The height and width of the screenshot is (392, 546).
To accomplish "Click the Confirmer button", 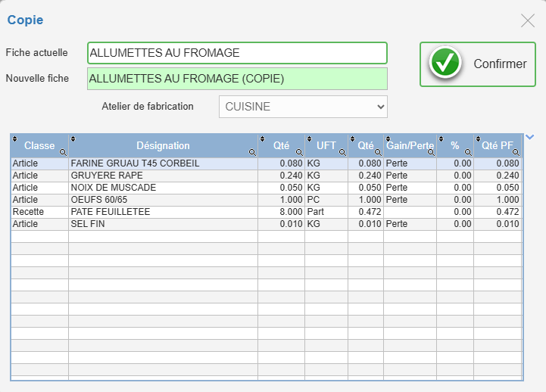I will pyautogui.click(x=478, y=64).
